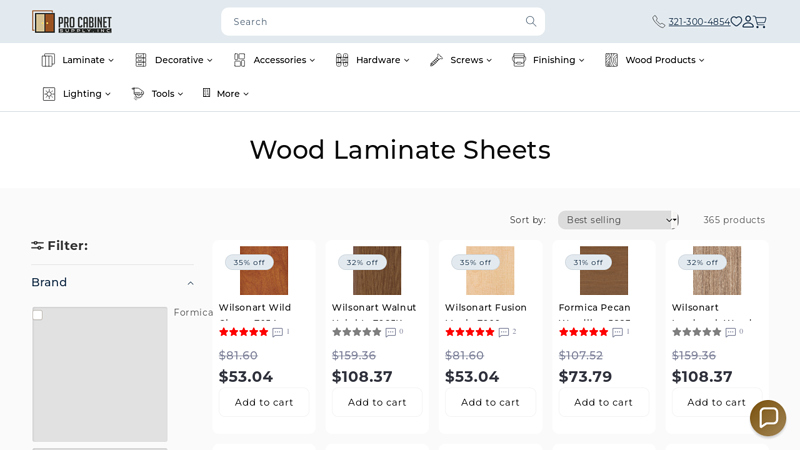The height and width of the screenshot is (450, 800).
Task: Click the More menu icon
Action: pyautogui.click(x=206, y=93)
